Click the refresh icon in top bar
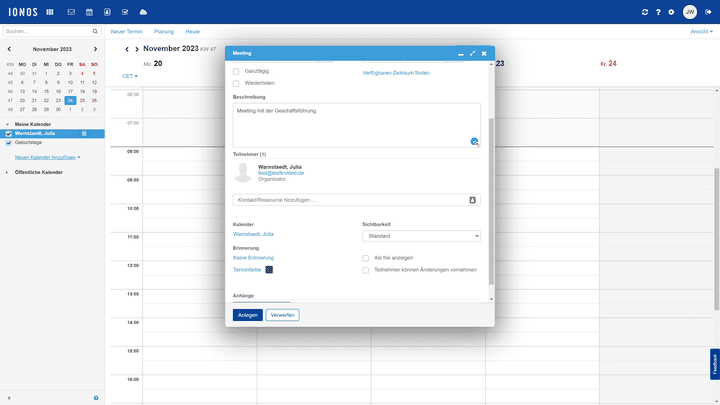Image resolution: width=720 pixels, height=405 pixels. tap(645, 12)
